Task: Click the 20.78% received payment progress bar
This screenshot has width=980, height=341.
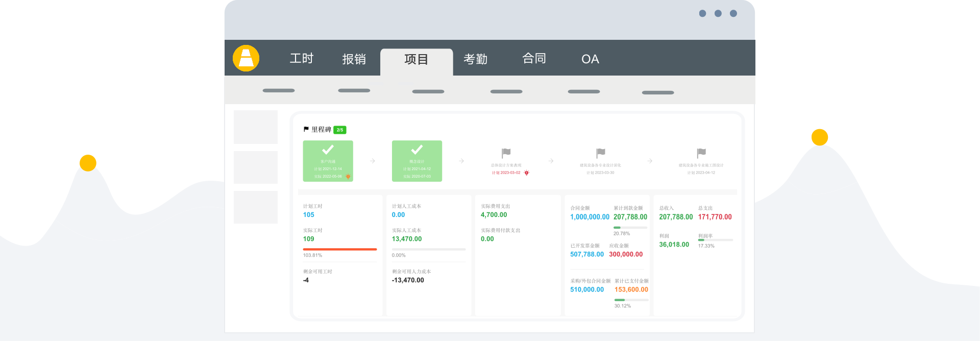Action: click(x=630, y=227)
